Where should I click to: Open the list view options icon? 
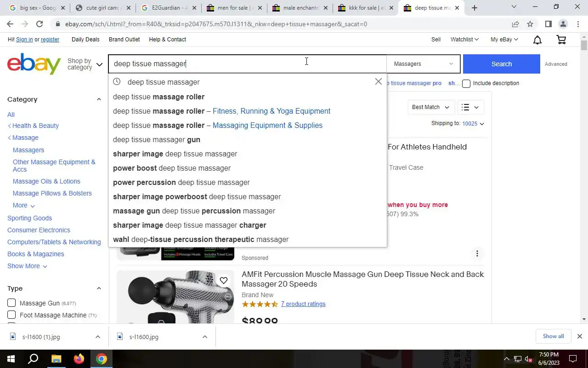(x=470, y=107)
